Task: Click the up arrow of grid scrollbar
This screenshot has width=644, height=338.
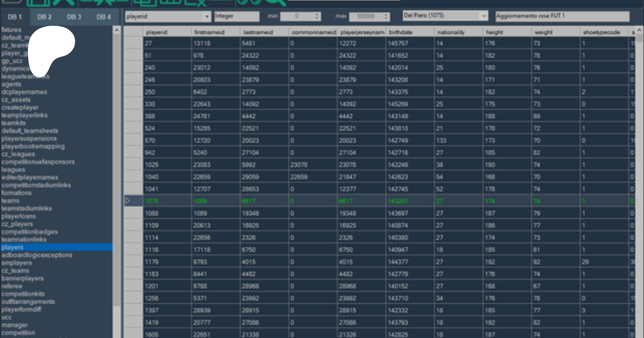Action: (639, 30)
